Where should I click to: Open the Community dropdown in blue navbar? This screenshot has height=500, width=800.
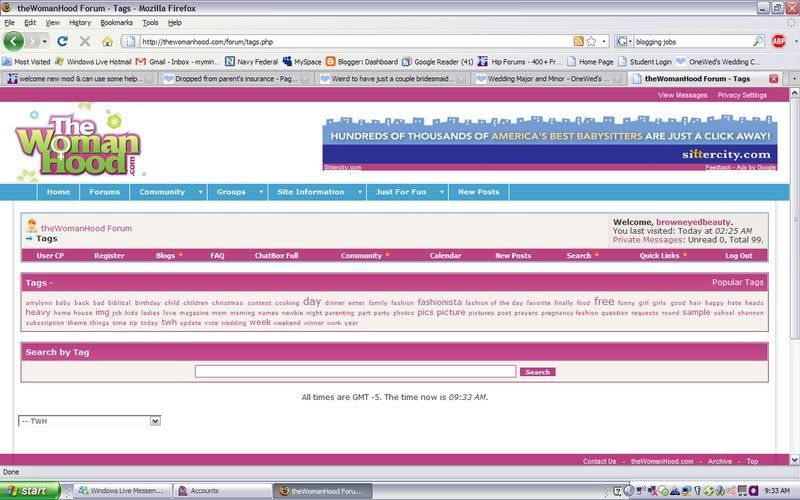pos(168,192)
